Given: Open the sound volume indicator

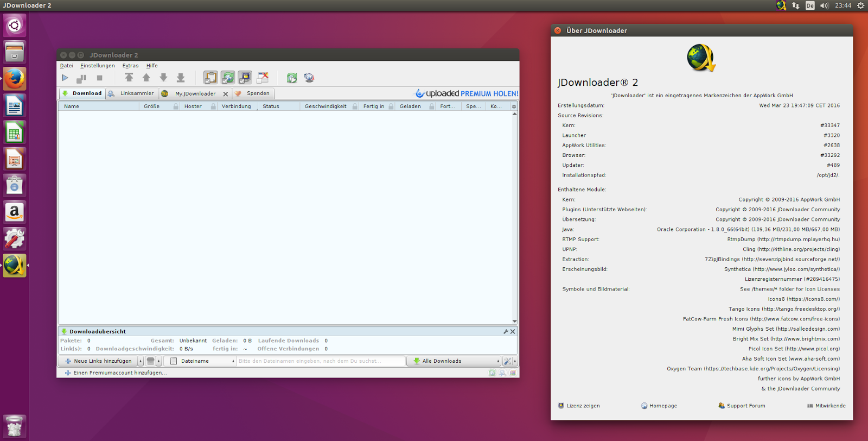Looking at the screenshot, I should (825, 5).
